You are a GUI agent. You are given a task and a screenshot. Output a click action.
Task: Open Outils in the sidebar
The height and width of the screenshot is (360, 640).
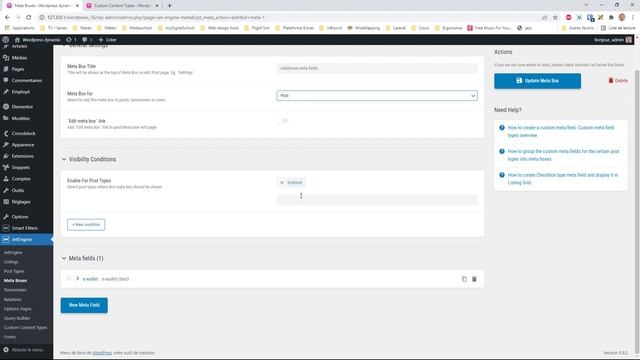tap(18, 190)
